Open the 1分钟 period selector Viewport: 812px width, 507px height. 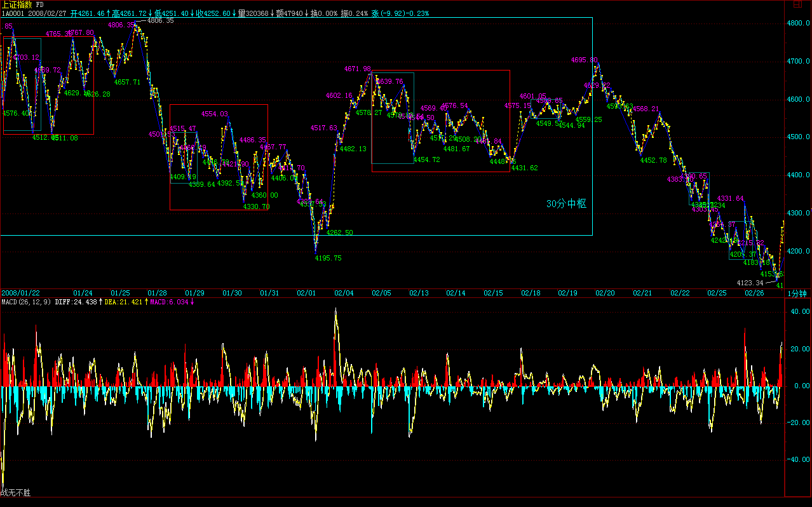(x=797, y=293)
